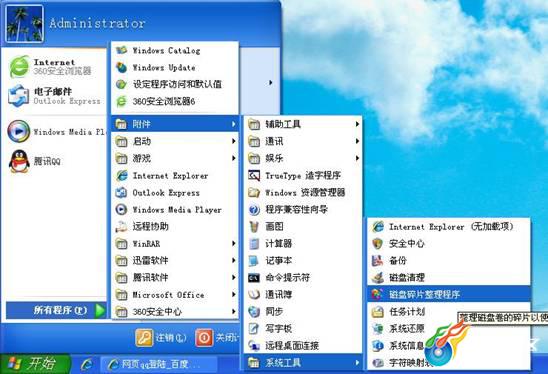Select the 360安全中心 label in programs list

pyautogui.click(x=157, y=312)
